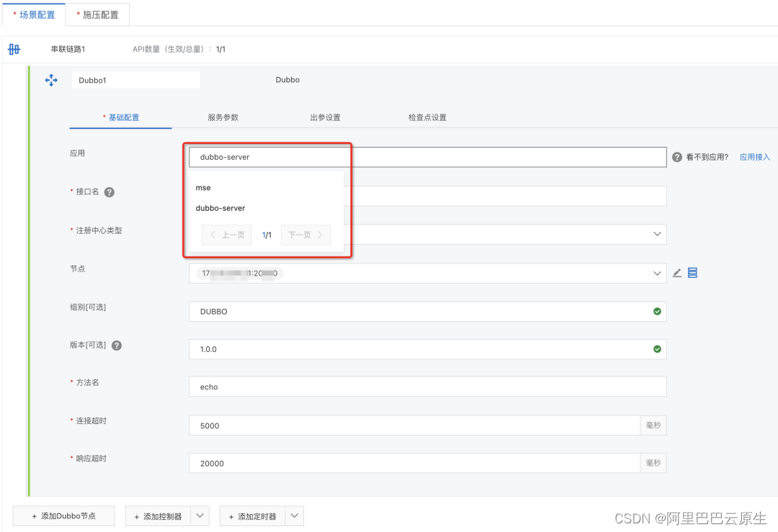Click the help icon beside 版本[可选]
Image resolution: width=778 pixels, height=532 pixels.
[117, 346]
